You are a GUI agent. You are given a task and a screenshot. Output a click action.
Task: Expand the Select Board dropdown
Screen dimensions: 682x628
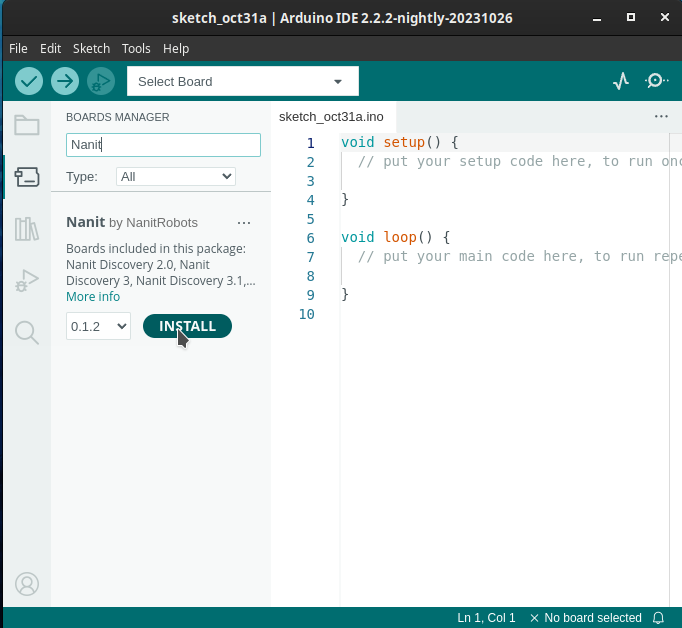click(243, 81)
